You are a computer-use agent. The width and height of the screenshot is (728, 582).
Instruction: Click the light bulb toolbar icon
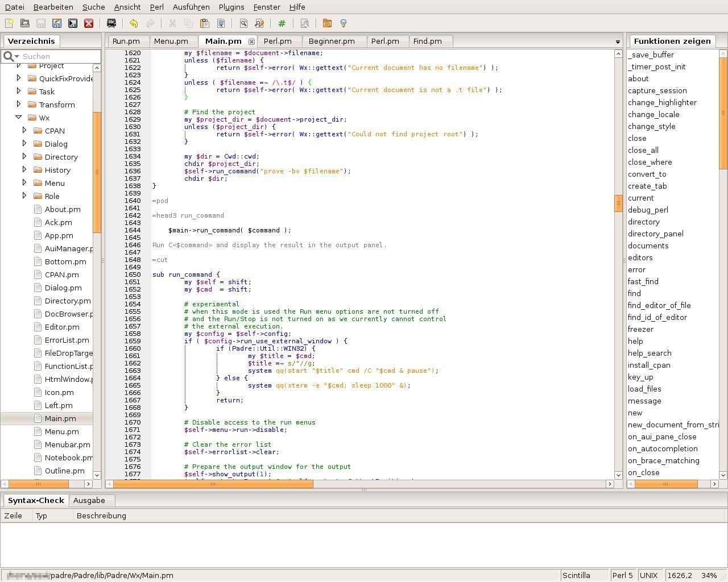(x=343, y=23)
